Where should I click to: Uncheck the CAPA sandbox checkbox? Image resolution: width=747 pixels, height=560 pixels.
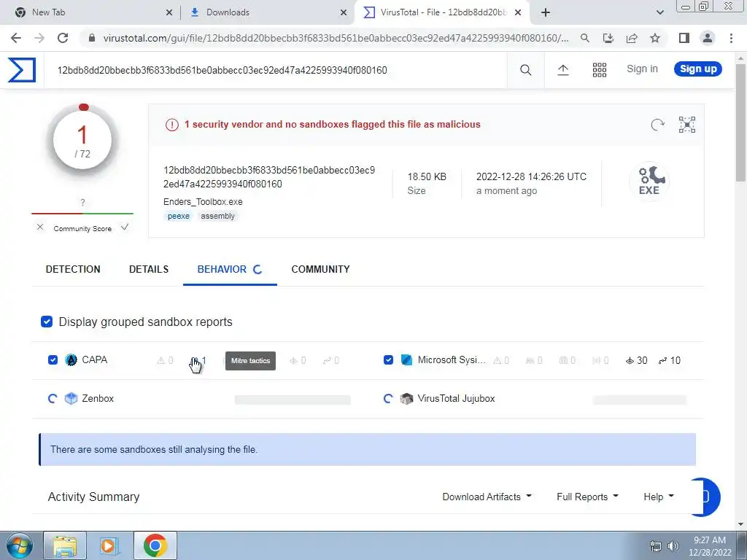click(53, 359)
